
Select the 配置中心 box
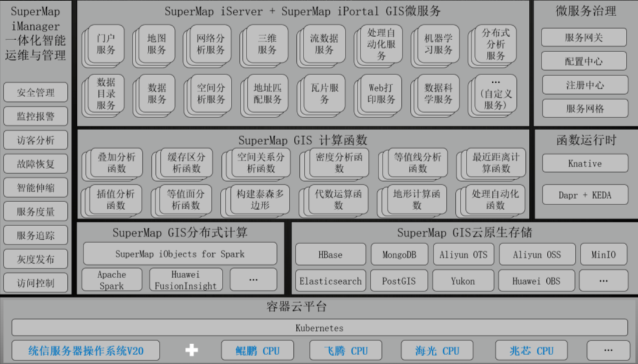pos(584,61)
